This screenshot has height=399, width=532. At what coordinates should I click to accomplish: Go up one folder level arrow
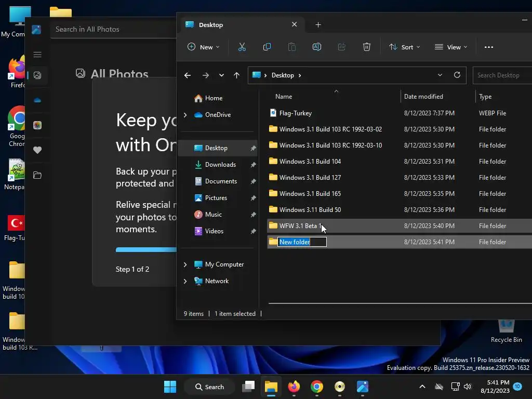(236, 75)
